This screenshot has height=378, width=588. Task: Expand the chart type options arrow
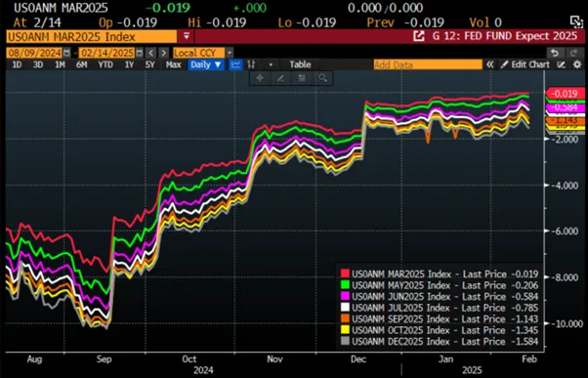271,64
